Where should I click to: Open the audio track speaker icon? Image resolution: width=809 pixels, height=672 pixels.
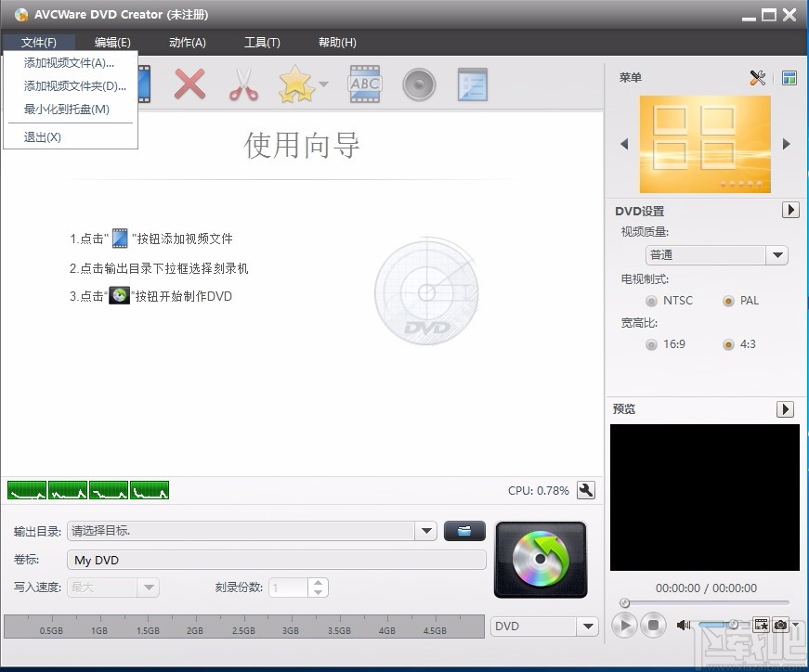419,84
